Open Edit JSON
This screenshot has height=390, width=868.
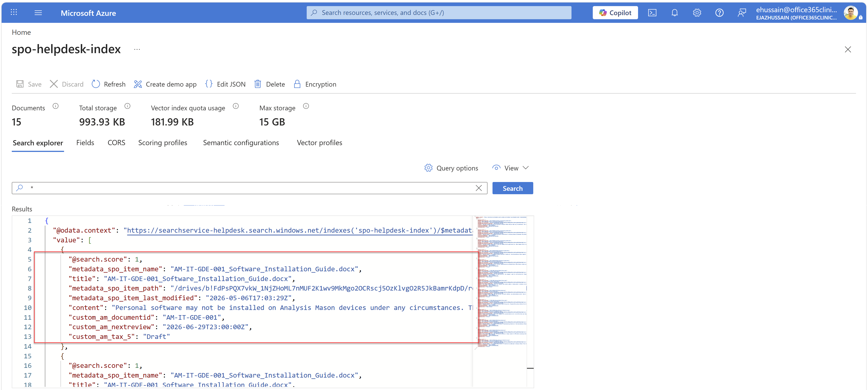pos(225,84)
